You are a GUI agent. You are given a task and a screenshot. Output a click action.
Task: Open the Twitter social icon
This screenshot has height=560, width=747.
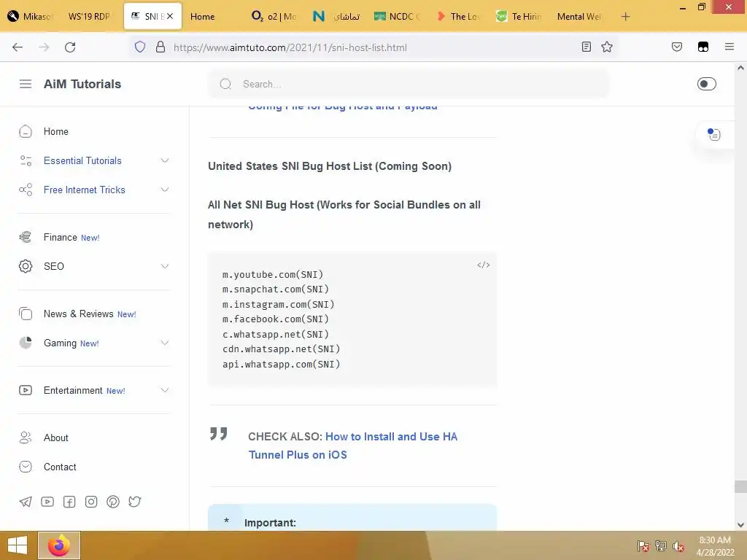[x=135, y=502]
